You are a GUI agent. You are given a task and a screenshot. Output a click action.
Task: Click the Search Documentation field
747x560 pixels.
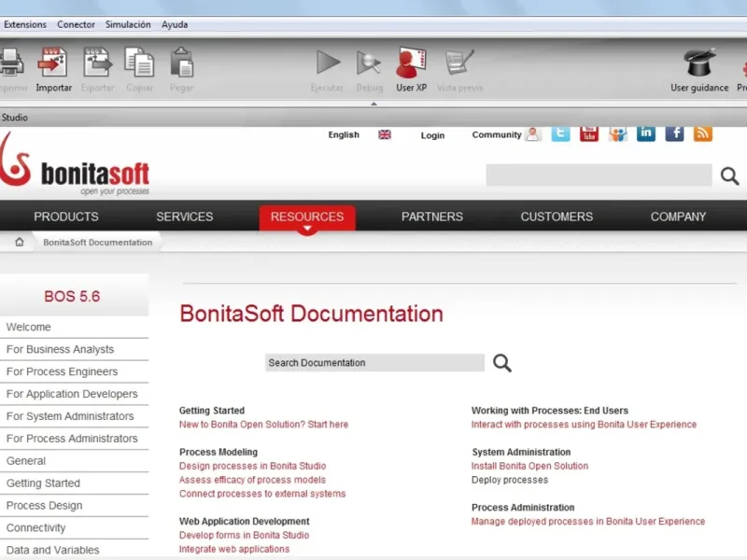pyautogui.click(x=374, y=363)
